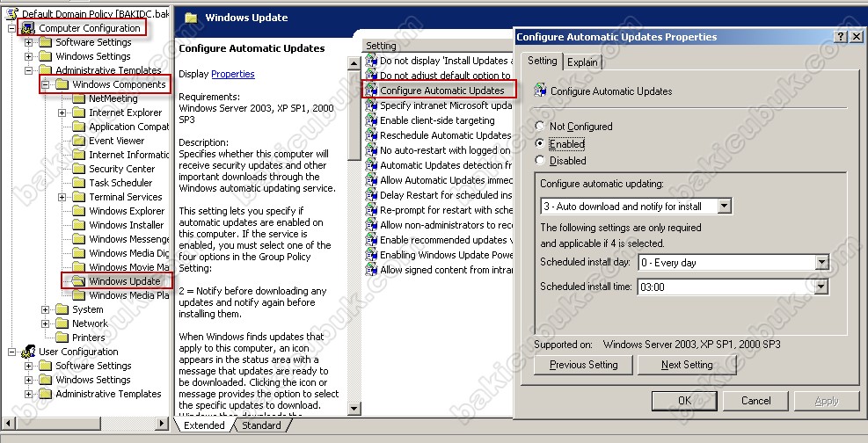Image resolution: width=868 pixels, height=443 pixels.
Task: Click the Cancel button
Action: coord(755,401)
